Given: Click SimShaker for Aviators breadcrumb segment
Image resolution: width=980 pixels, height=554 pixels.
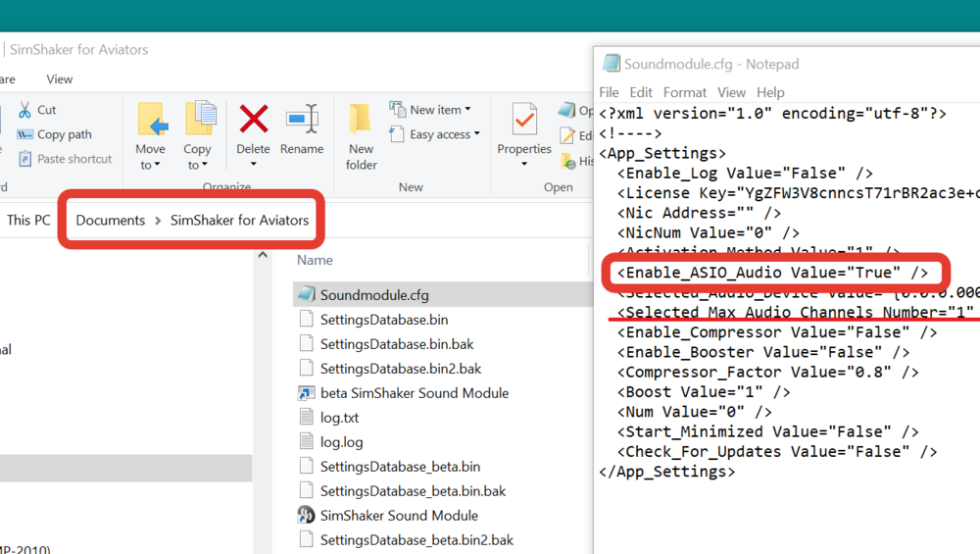Looking at the screenshot, I should [239, 220].
